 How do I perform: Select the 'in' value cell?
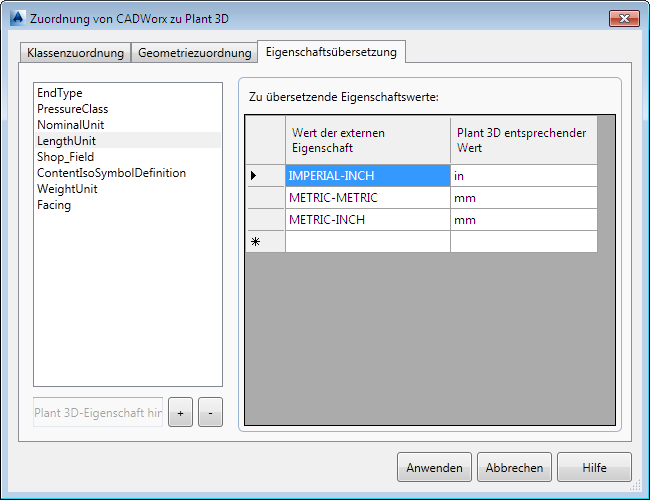point(524,175)
